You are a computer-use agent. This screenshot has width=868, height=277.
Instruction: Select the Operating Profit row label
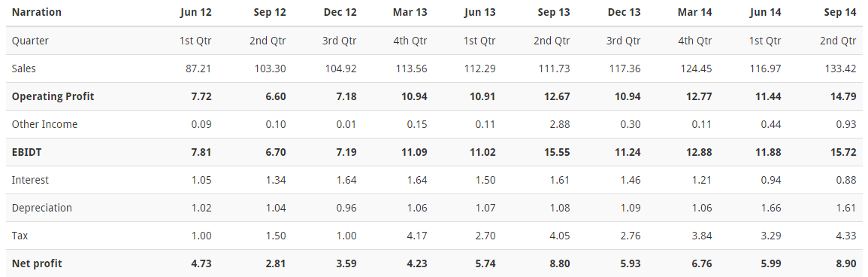53,96
